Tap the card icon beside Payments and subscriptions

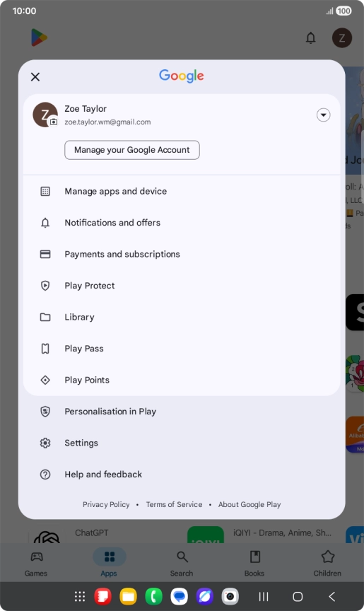click(45, 254)
